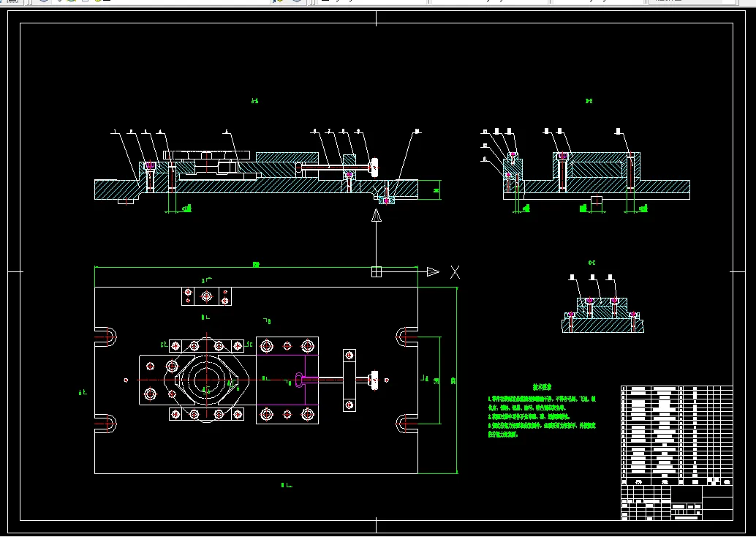Viewport: 756px width, 537px height.
Task: Click the X axis label of the UCS icon
Action: 456,272
